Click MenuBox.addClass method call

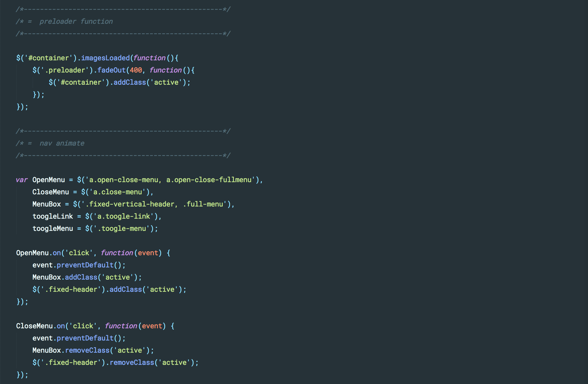pos(81,277)
